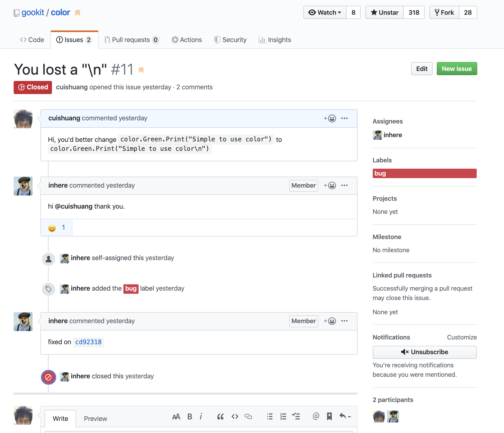Open the Watch dropdown

(325, 12)
